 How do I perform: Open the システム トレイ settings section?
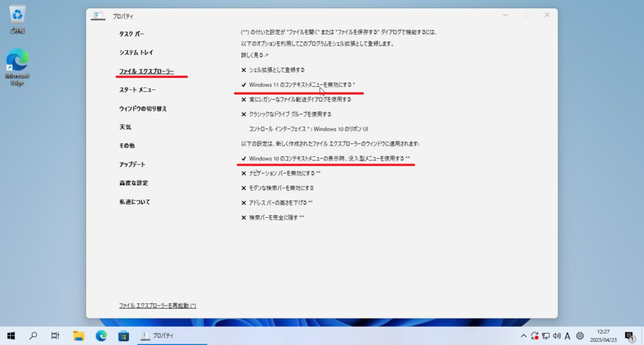tap(136, 53)
